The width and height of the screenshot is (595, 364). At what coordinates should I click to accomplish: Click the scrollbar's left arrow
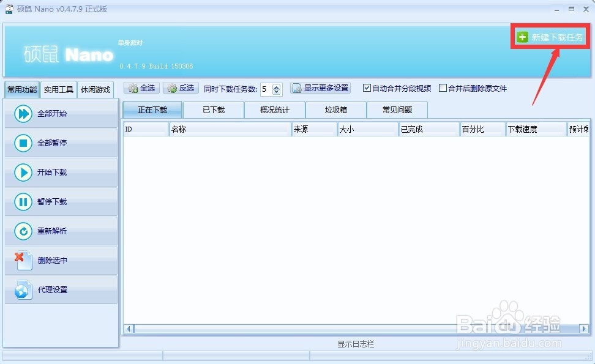click(129, 329)
